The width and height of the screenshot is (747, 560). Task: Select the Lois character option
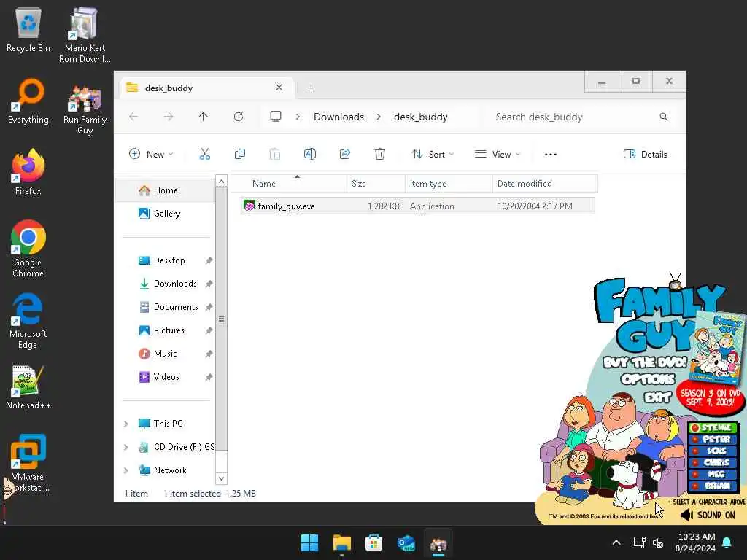[713, 451]
